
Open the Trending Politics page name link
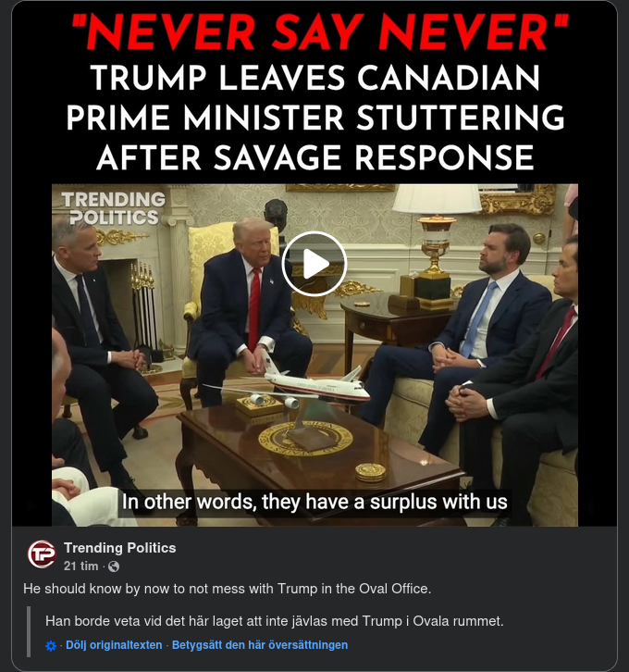120,548
